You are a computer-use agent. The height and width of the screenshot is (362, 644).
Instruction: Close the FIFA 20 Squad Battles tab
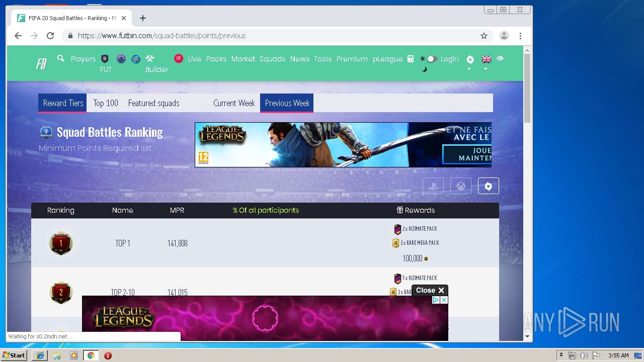pyautogui.click(x=124, y=18)
